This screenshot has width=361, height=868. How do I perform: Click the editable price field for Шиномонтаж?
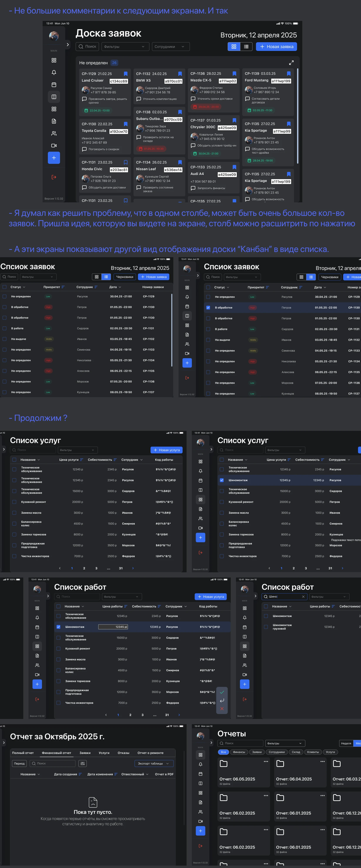pyautogui.click(x=113, y=627)
